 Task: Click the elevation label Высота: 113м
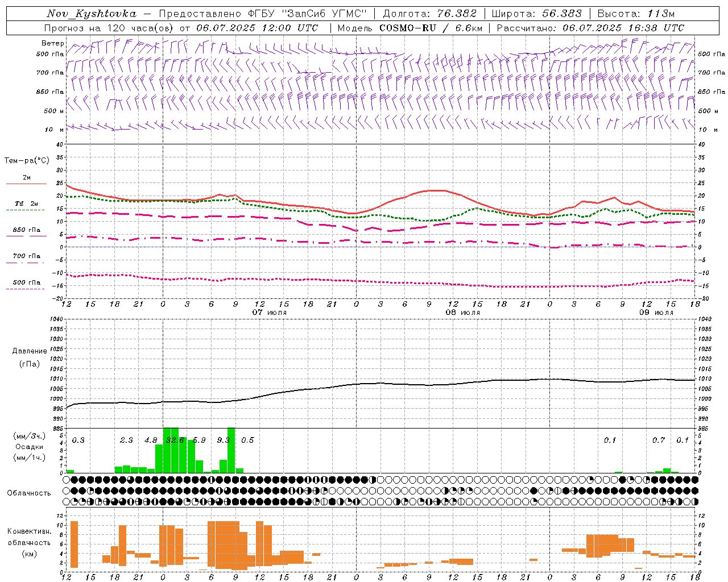636,14
